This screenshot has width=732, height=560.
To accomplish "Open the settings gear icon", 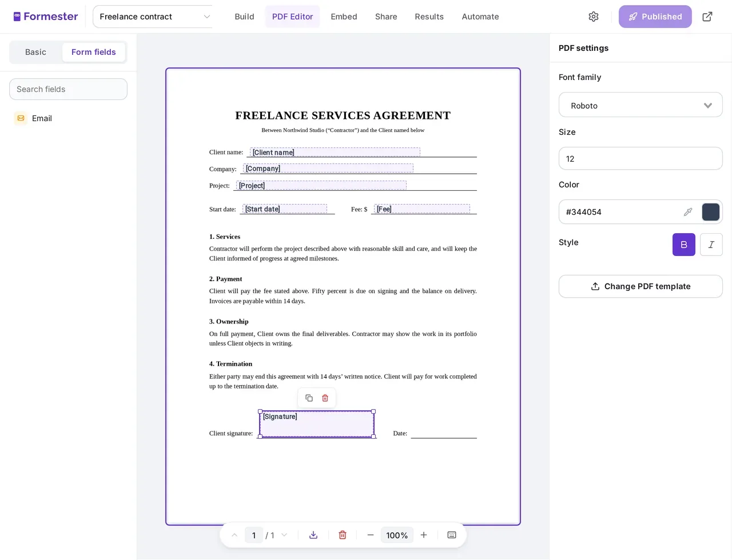I will click(594, 17).
